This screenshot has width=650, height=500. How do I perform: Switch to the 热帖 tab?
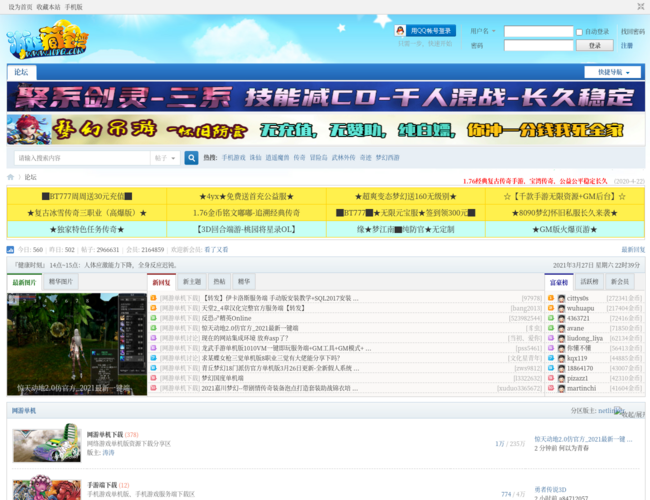[219, 282]
